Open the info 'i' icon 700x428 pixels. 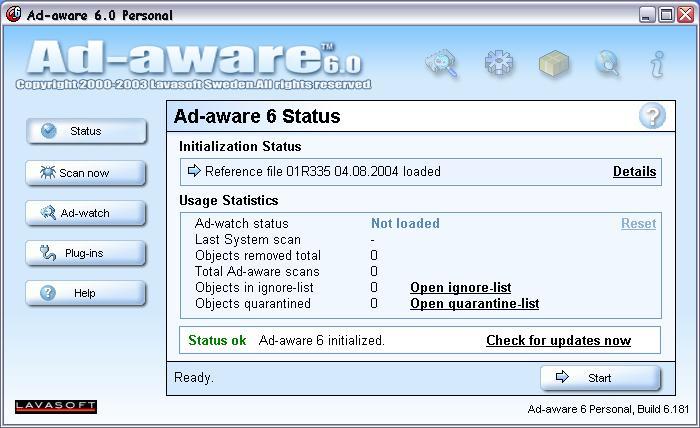(x=657, y=64)
